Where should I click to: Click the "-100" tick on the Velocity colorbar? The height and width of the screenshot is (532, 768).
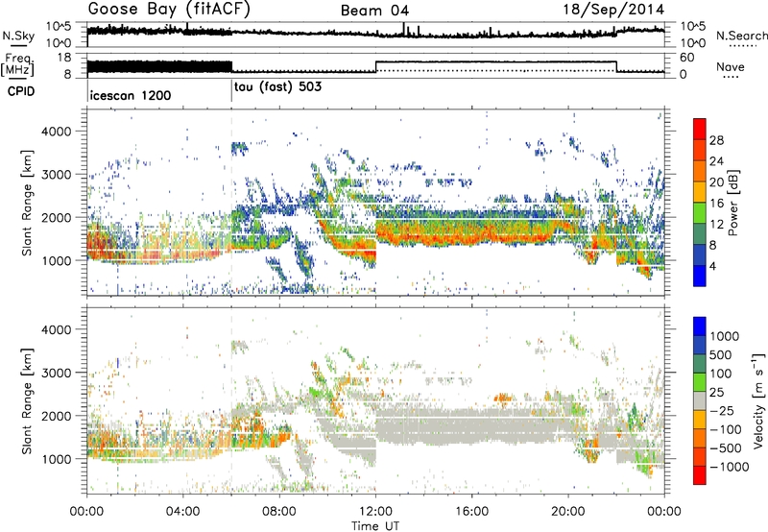tap(726, 429)
